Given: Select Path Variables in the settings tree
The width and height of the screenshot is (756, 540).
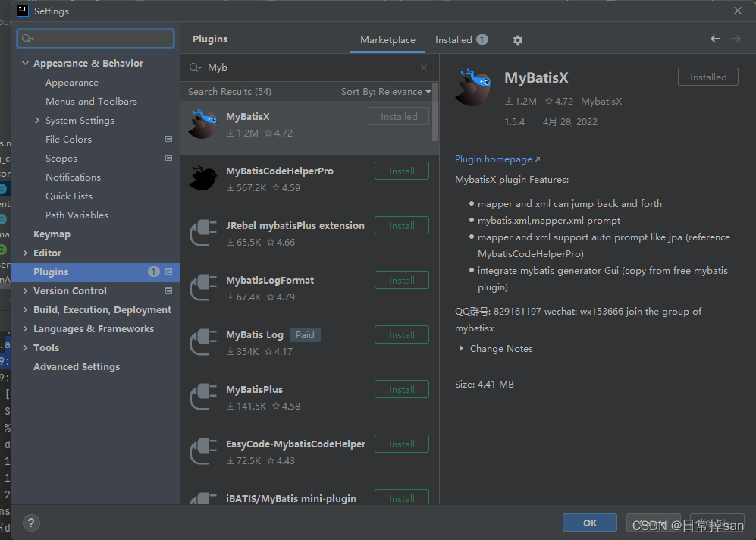Looking at the screenshot, I should 77,215.
